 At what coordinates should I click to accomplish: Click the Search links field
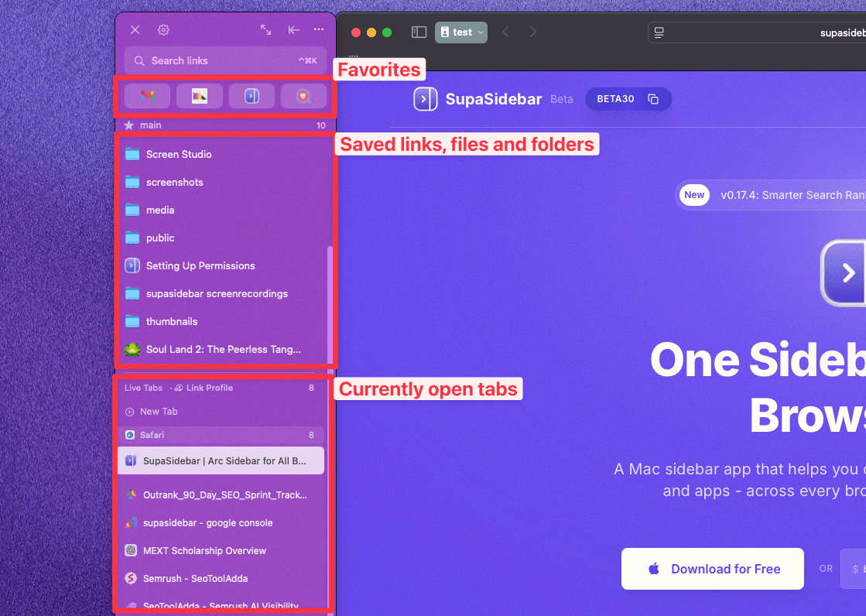pos(225,61)
